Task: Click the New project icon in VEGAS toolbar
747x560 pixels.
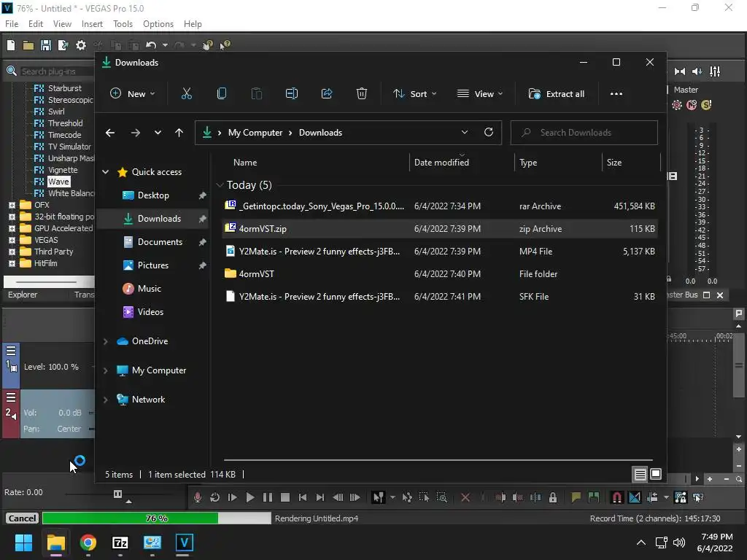Action: (11, 45)
